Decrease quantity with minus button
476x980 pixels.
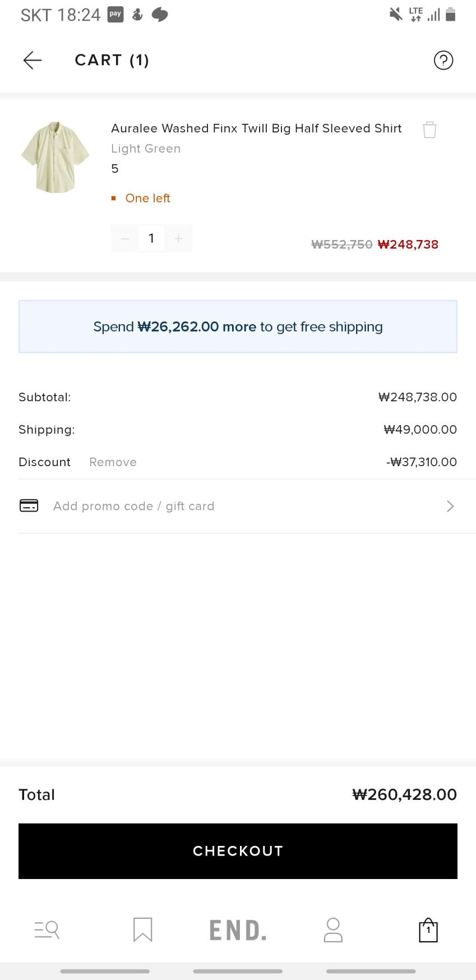click(x=125, y=238)
